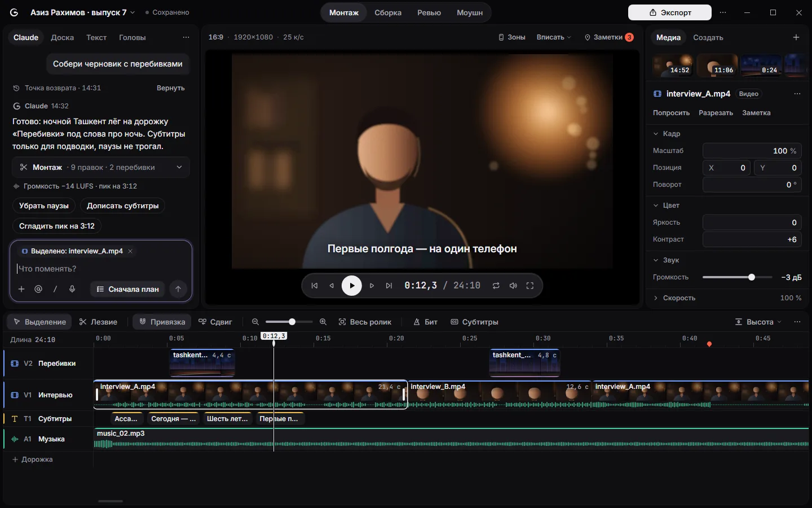Click the Убрать паузы suggestion

(44, 205)
